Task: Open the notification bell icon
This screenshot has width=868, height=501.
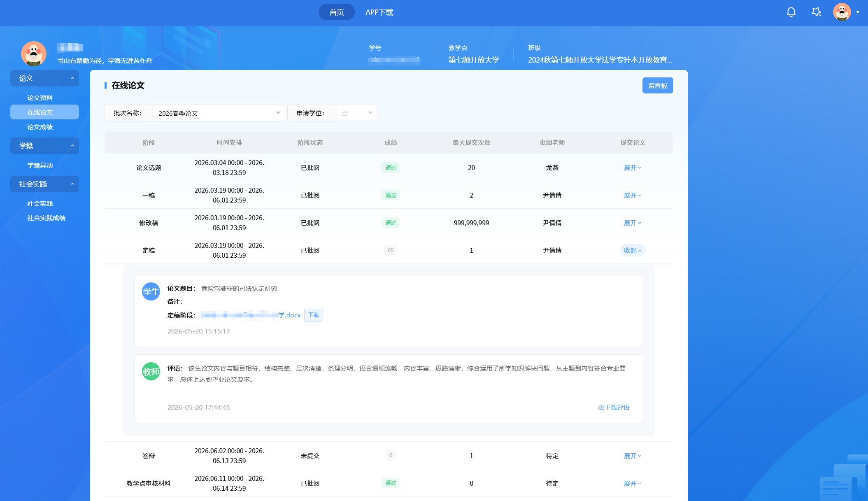Action: point(791,12)
